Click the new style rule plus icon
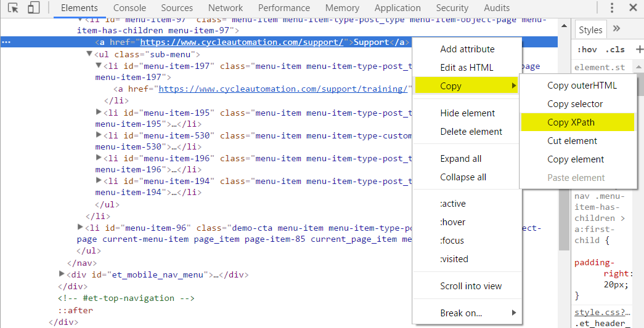Viewport: 644px width, 328px height. pos(639,49)
